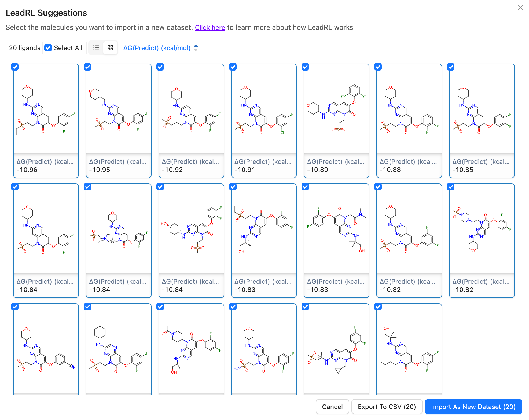The image size is (529, 420).
Task: Click the cyclopropyl molecule structure card
Action: 336,349
